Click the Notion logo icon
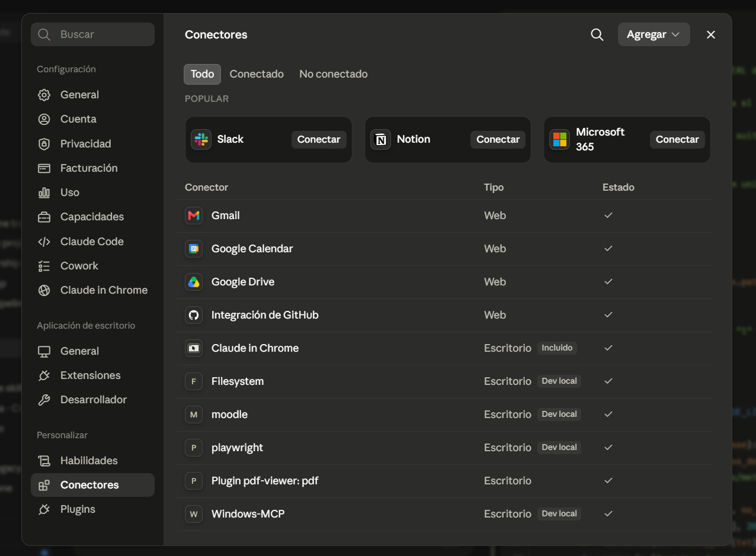 coord(380,139)
